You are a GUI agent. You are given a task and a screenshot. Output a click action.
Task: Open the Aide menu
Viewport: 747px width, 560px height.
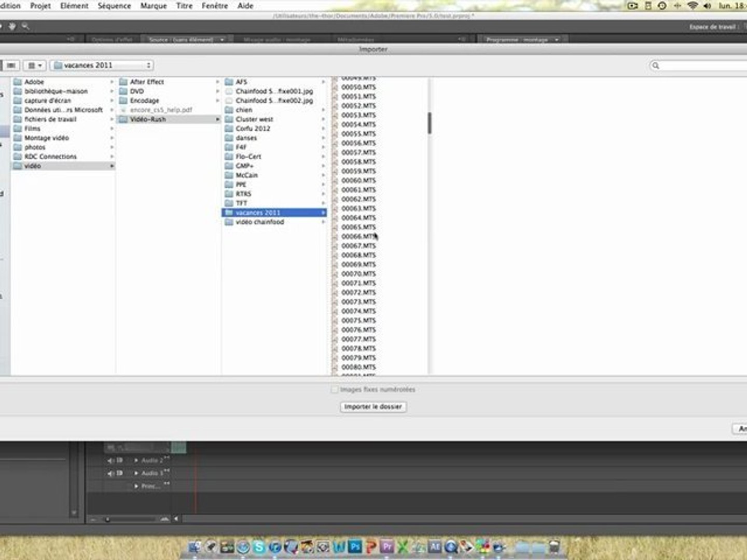pos(245,6)
